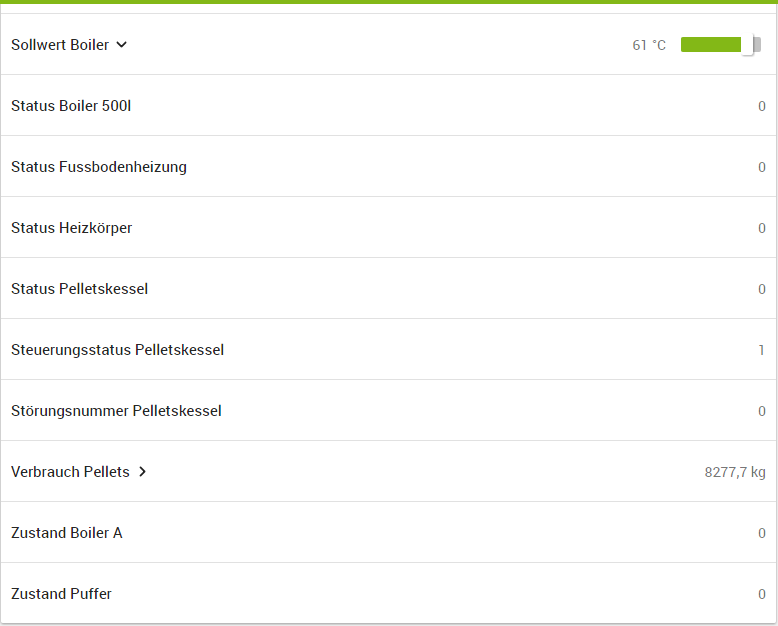This screenshot has width=778, height=626.
Task: Click the 61 °C setpoint value
Action: [649, 45]
